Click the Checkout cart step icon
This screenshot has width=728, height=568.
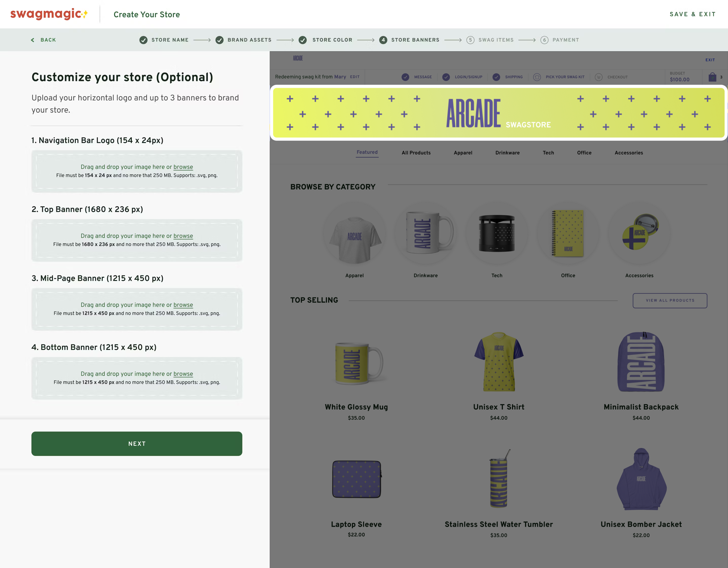coord(599,77)
